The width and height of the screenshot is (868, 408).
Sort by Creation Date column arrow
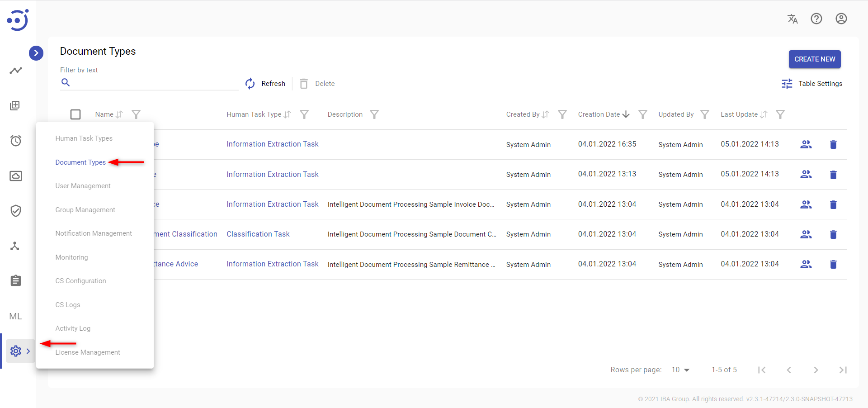tap(626, 114)
